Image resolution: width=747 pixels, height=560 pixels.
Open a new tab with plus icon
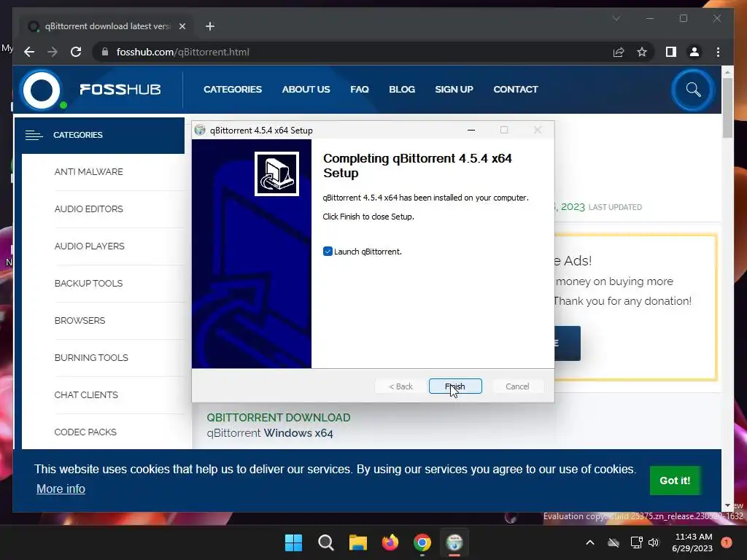210,26
